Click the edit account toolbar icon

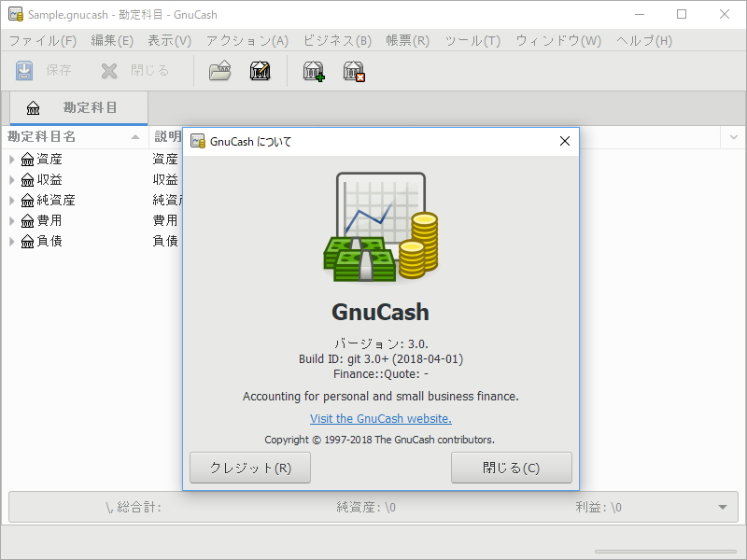click(x=260, y=71)
